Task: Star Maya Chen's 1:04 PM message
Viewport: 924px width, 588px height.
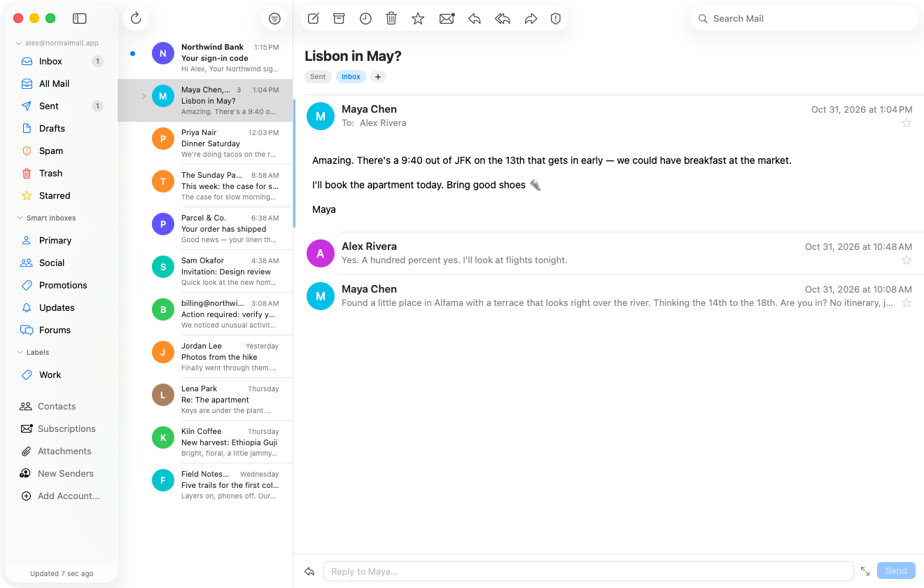Action: 906,123
